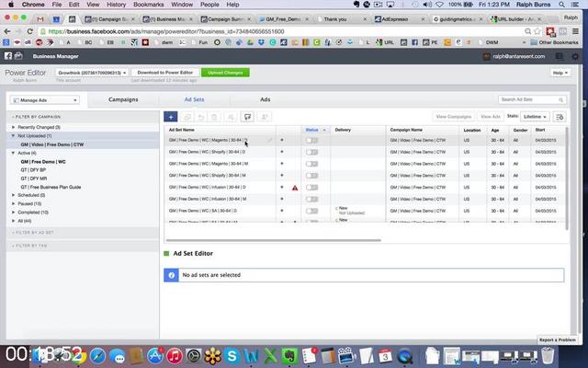Toggle status for Shopify 30-64 D ad set
This screenshot has height=368, width=588.
pyautogui.click(x=311, y=152)
